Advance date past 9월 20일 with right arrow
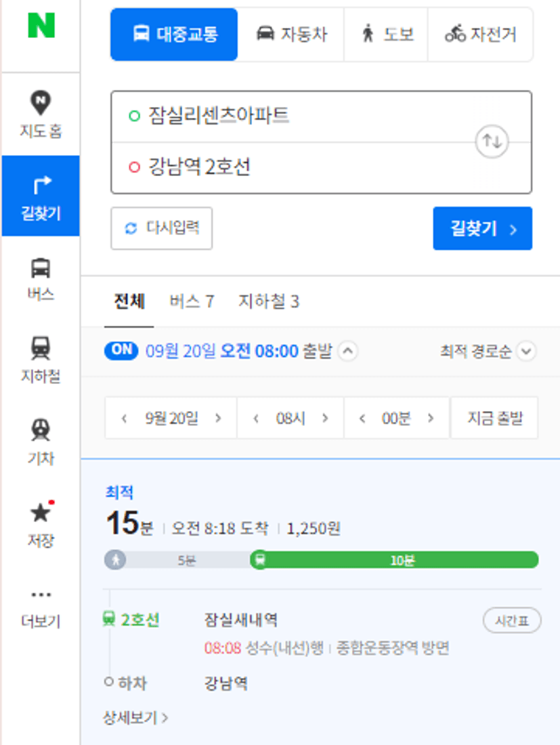This screenshot has height=745, width=560. point(218,418)
